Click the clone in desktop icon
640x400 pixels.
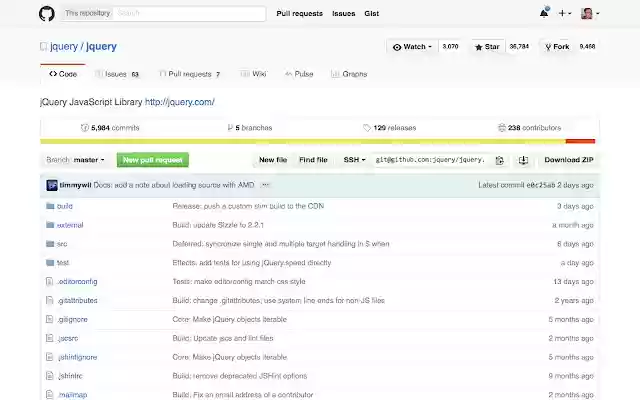(523, 160)
